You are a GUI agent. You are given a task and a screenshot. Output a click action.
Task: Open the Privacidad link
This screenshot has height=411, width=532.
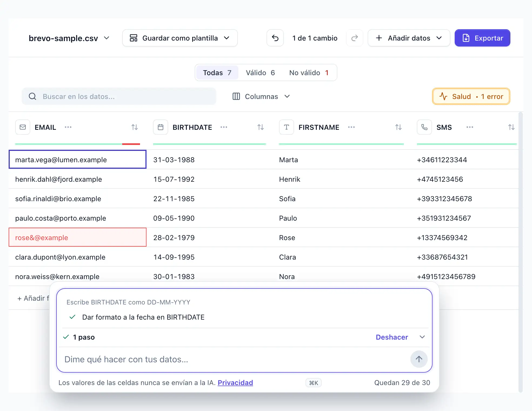(235, 383)
